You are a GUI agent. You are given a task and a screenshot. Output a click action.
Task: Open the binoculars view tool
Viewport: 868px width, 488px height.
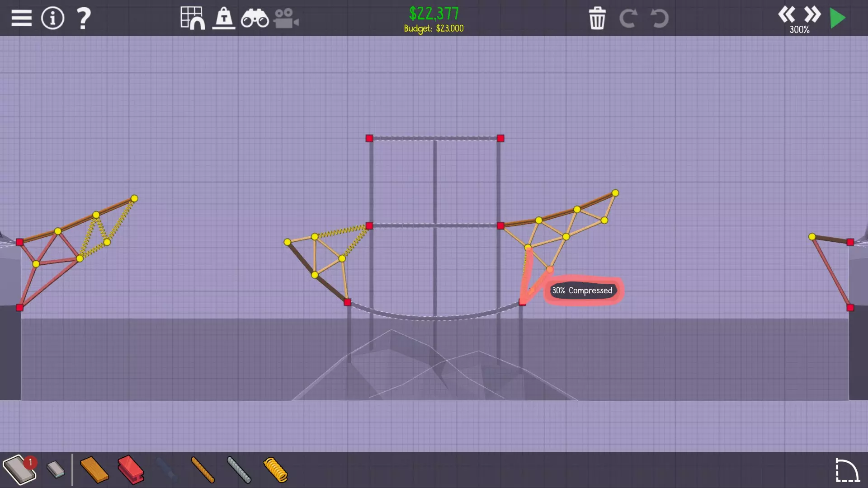(x=255, y=19)
